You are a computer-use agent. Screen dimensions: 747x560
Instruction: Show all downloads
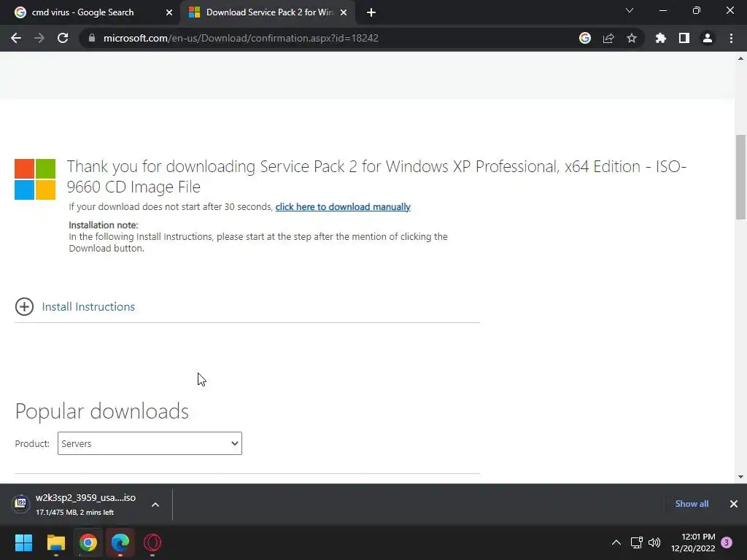pos(692,504)
